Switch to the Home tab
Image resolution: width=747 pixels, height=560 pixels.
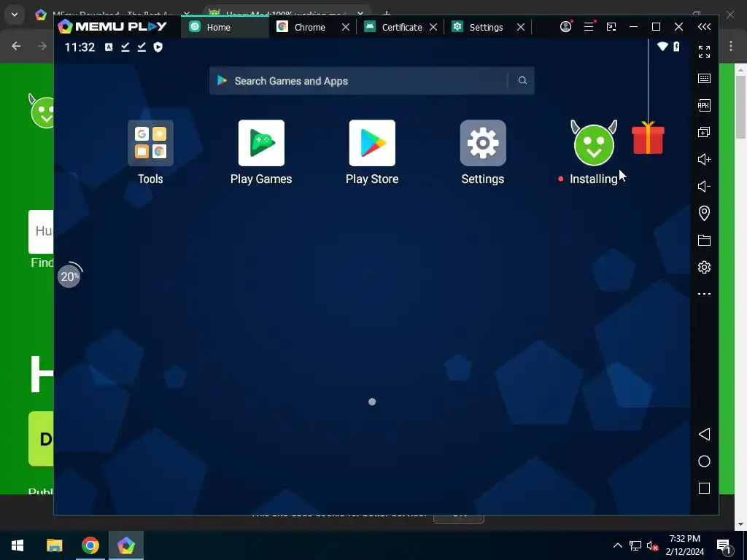point(225,27)
